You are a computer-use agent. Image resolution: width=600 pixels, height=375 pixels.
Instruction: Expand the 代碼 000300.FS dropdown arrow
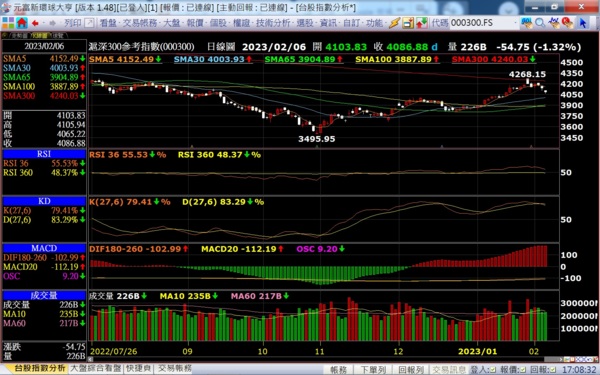(517, 23)
